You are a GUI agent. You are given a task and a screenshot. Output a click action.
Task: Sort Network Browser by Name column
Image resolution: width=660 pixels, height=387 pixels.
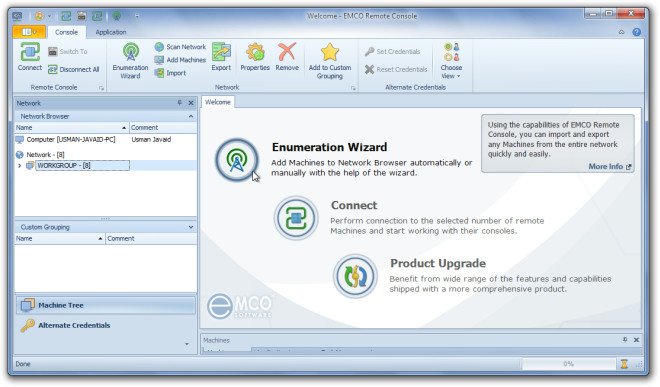pos(72,128)
